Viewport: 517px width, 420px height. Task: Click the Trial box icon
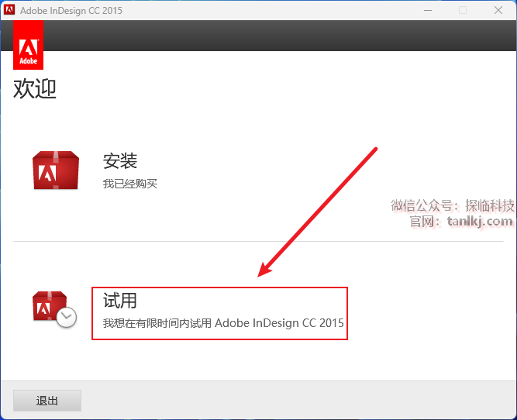(50, 307)
